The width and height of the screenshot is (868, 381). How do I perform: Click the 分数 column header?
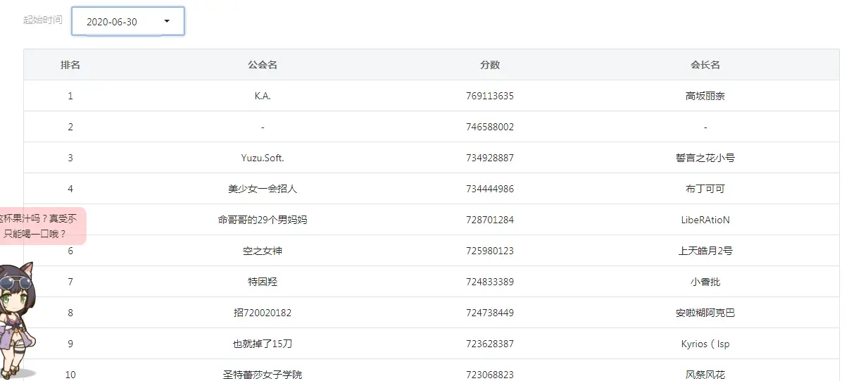click(x=490, y=65)
